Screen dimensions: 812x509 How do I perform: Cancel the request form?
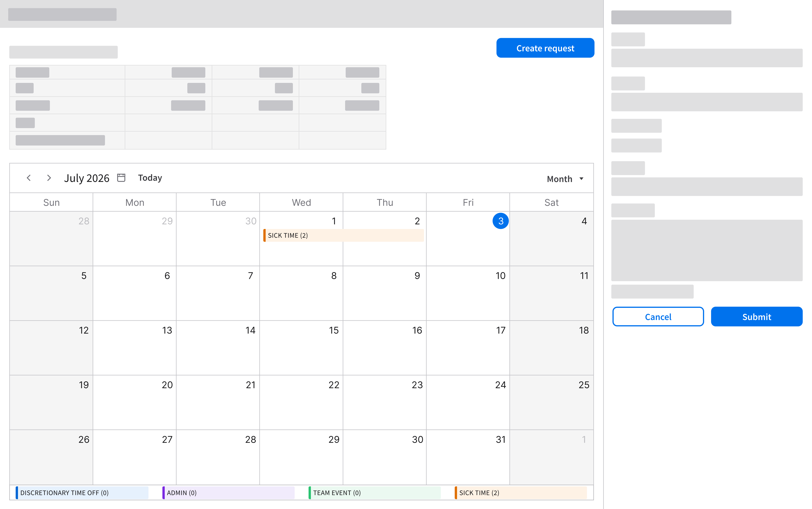point(658,317)
